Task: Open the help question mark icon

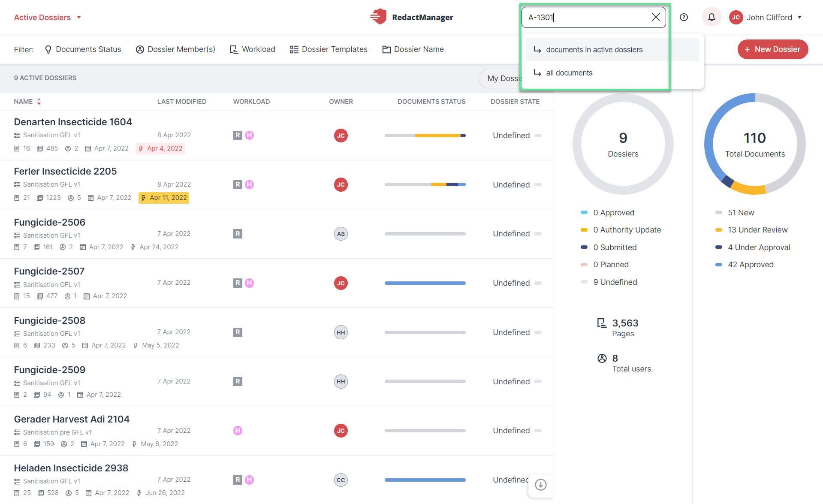Action: [684, 17]
